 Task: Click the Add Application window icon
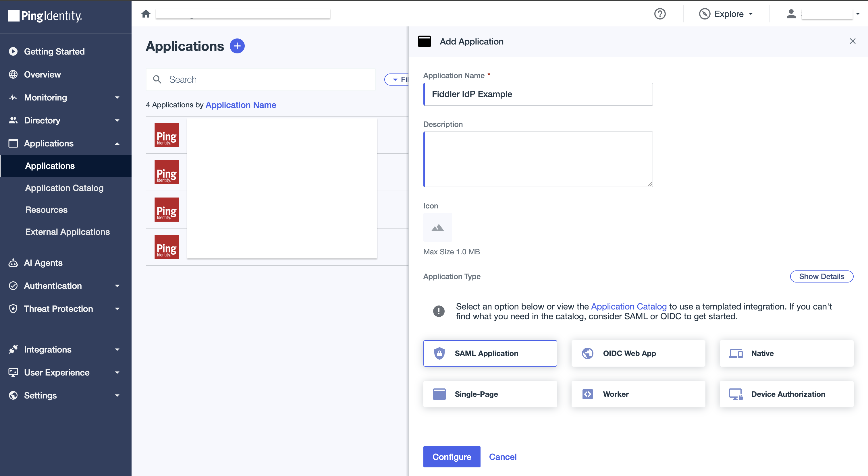(424, 41)
